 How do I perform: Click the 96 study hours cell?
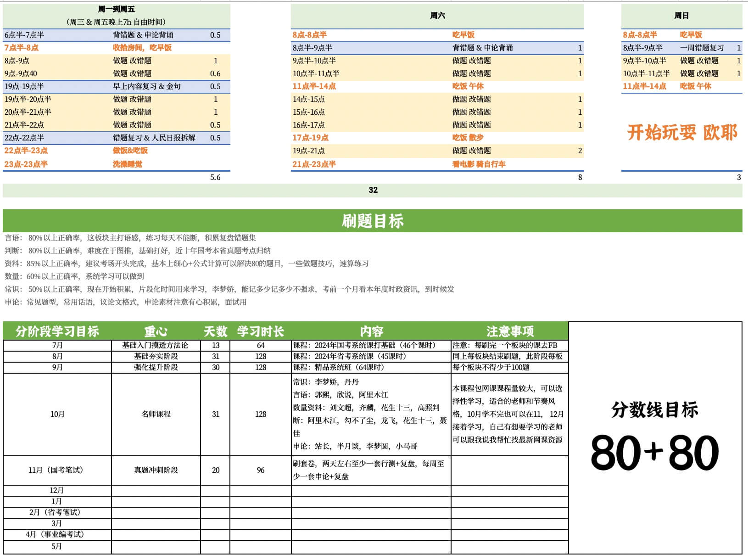(261, 470)
